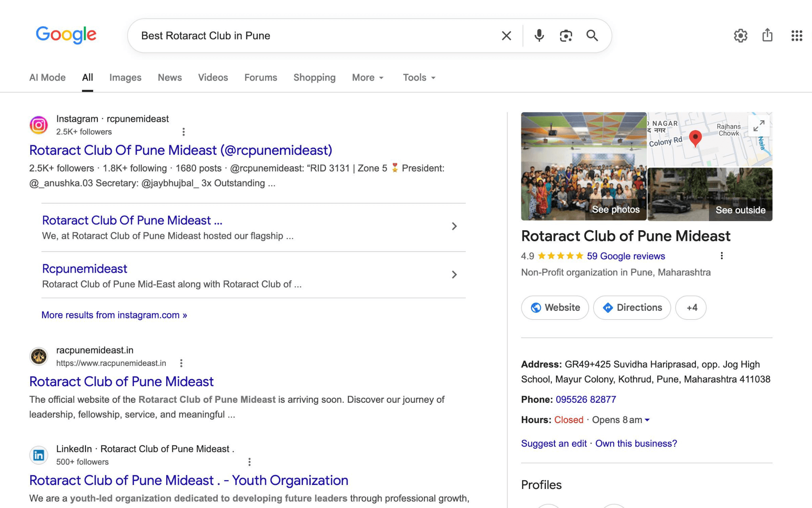The image size is (812, 508).
Task: Click Own this business? link
Action: [x=636, y=443]
